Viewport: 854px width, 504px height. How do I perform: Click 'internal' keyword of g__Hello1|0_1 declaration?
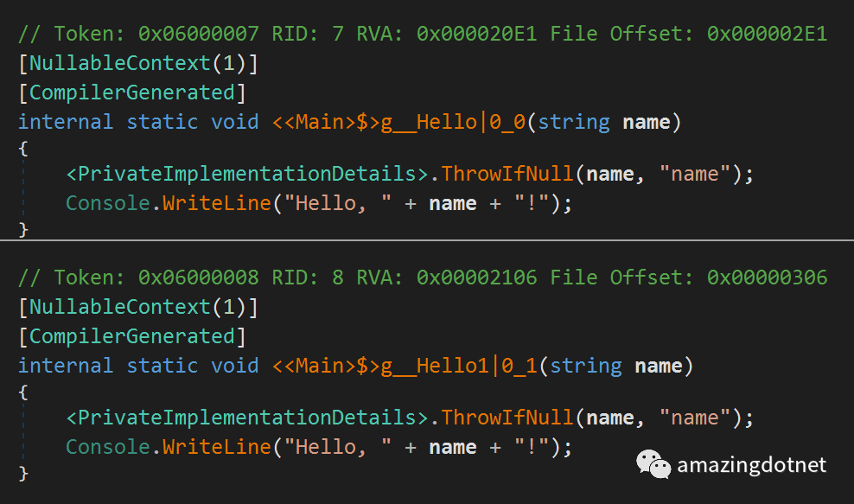pos(66,366)
